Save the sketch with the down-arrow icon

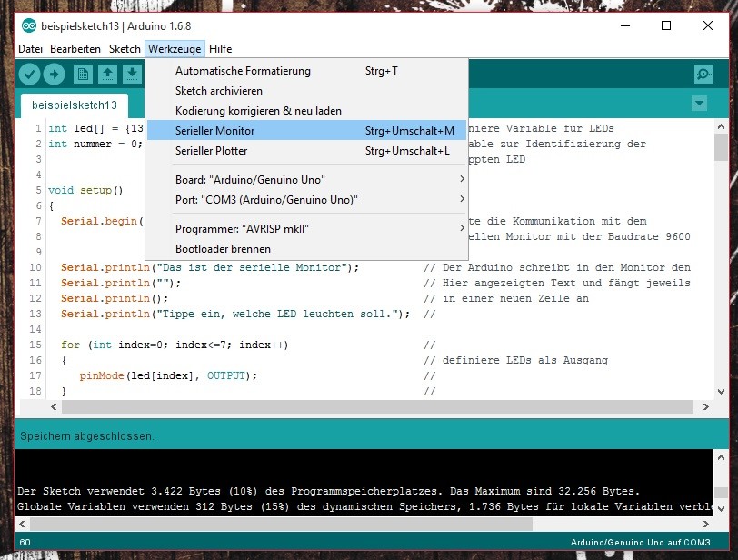pos(133,74)
